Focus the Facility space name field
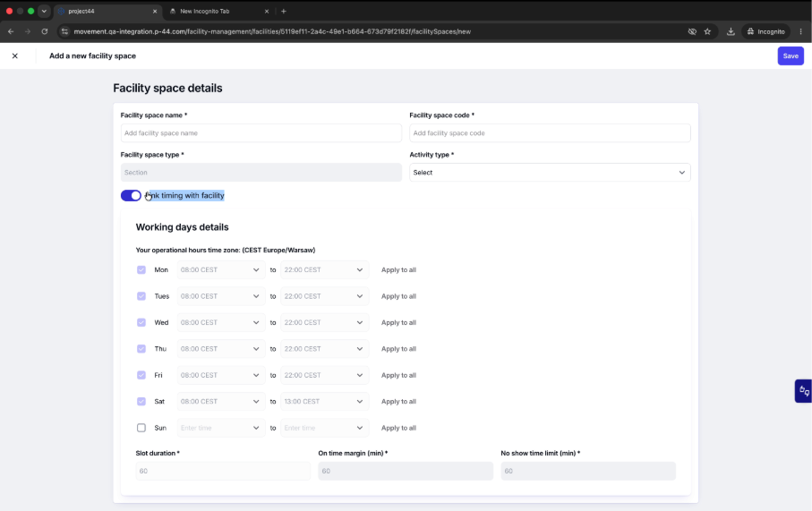 click(x=261, y=133)
